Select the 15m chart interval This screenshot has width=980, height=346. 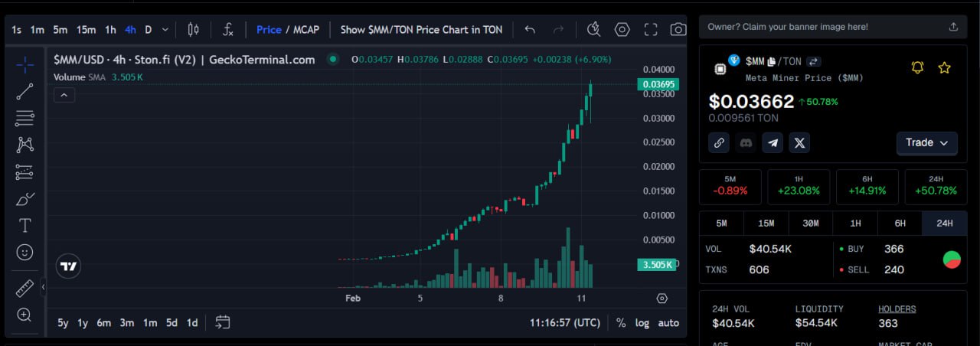[x=86, y=30]
